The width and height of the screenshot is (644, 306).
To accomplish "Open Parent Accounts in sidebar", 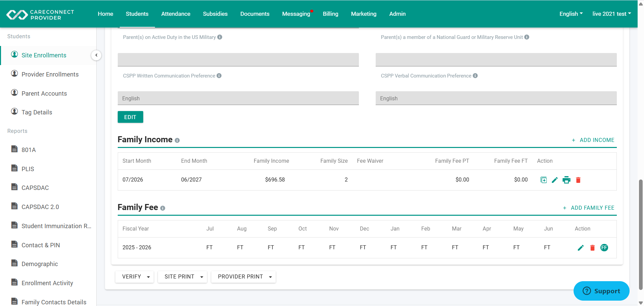I will 44,94.
